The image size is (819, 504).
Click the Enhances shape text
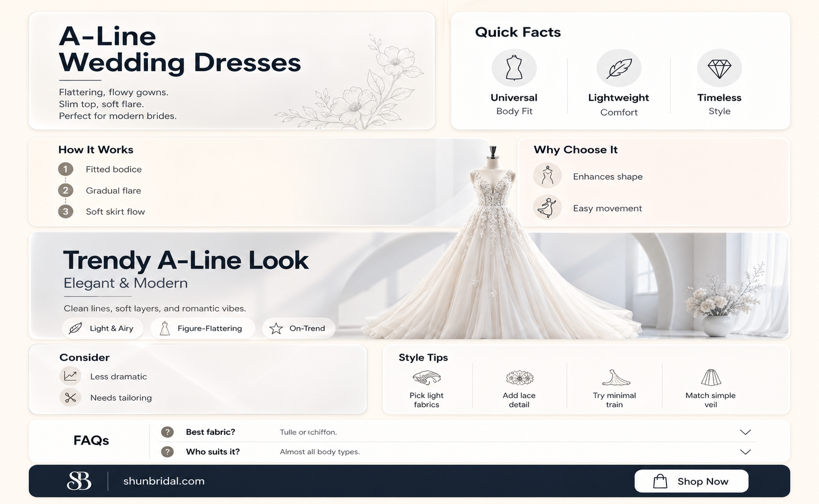point(607,177)
